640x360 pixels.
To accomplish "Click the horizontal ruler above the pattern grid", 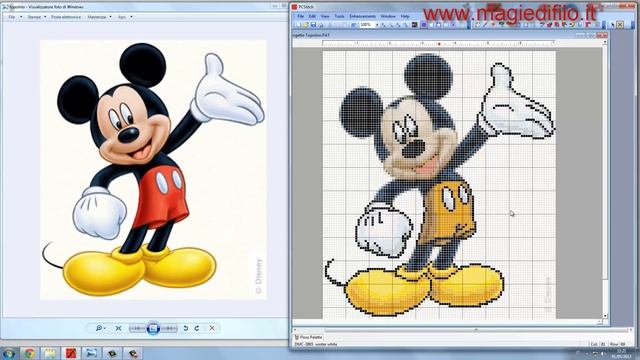I will tap(439, 43).
